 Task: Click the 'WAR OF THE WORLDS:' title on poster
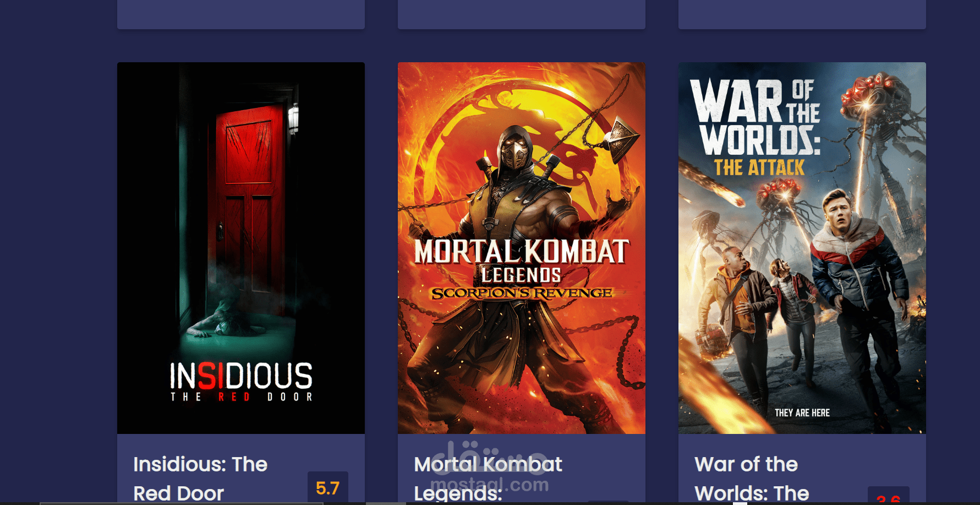[755, 117]
